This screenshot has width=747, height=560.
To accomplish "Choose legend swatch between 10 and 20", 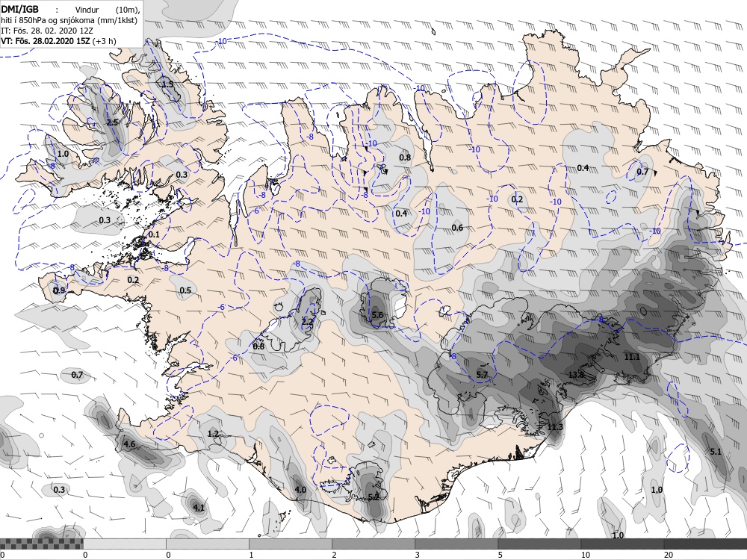I will (622, 544).
